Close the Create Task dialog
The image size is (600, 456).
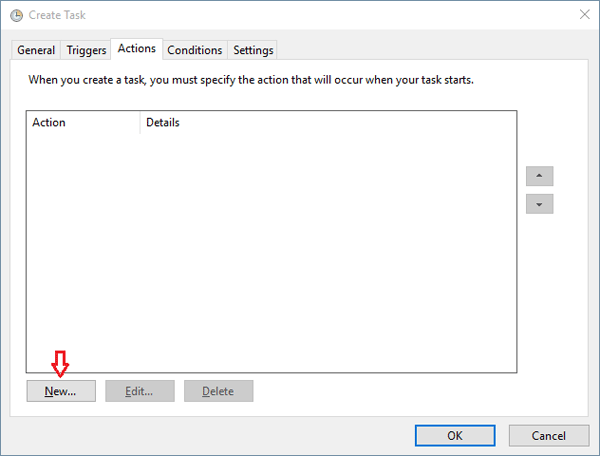(582, 14)
